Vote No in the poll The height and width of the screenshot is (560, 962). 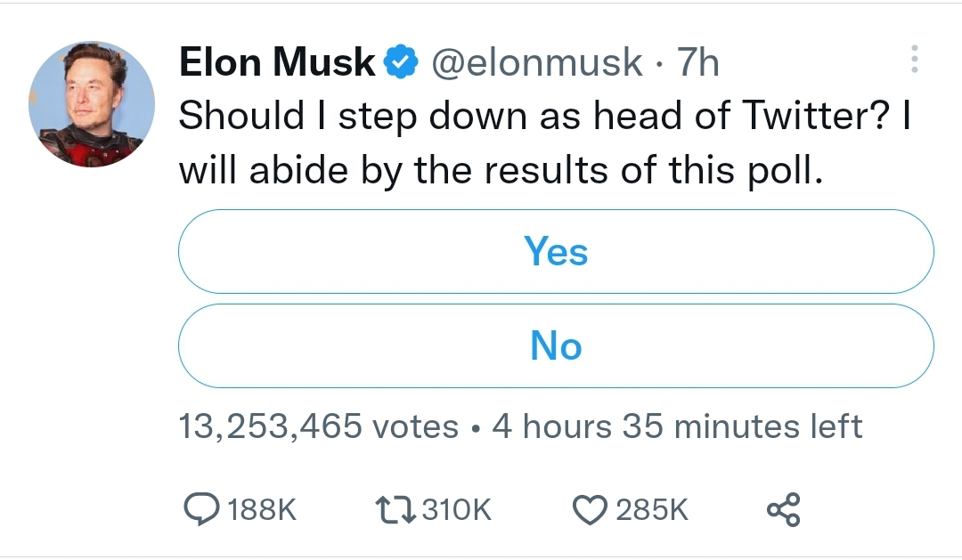coord(556,345)
